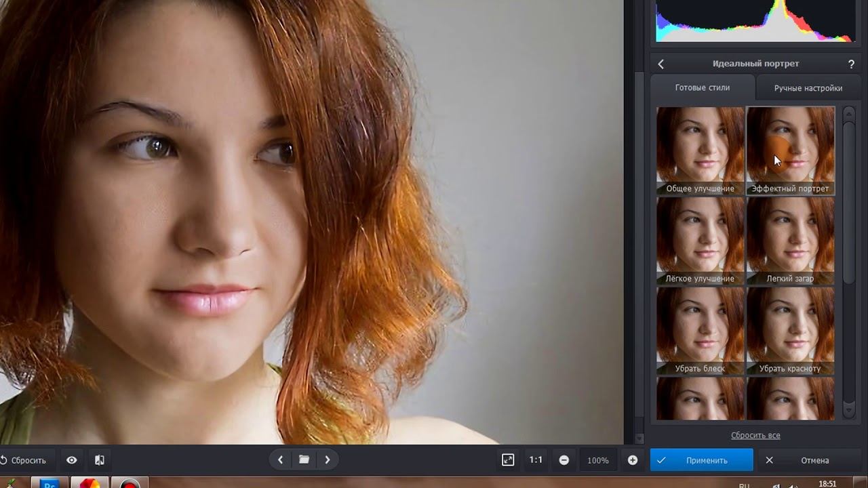Click the styles list scrollbar up arrow

click(849, 113)
